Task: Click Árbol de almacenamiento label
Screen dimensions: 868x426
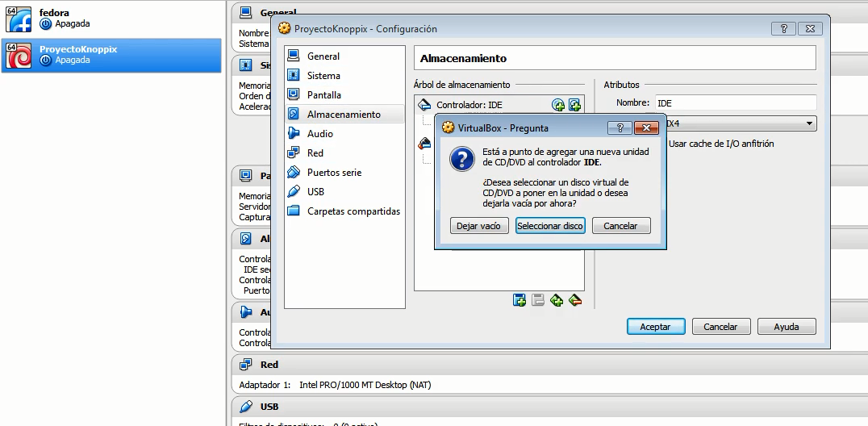Action: [461, 85]
